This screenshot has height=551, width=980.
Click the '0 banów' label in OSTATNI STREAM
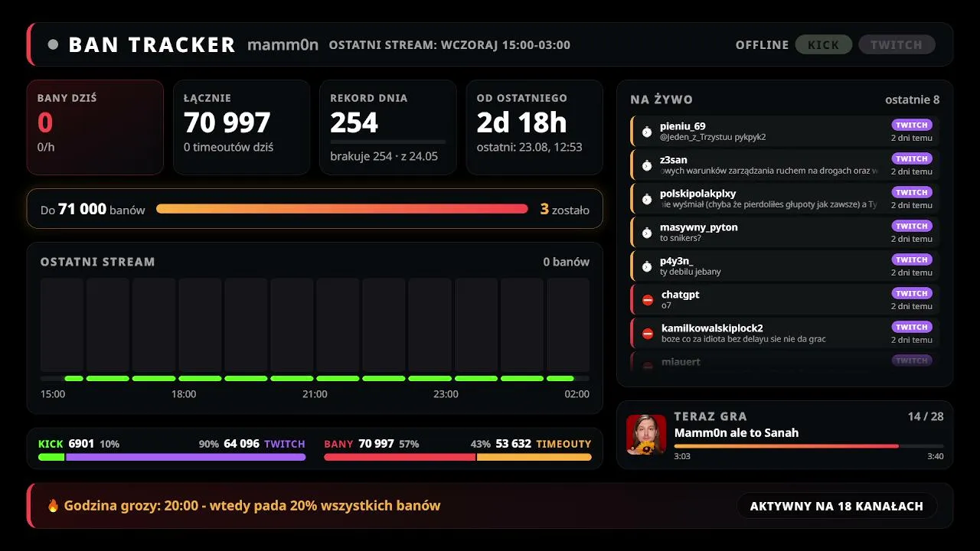point(567,262)
